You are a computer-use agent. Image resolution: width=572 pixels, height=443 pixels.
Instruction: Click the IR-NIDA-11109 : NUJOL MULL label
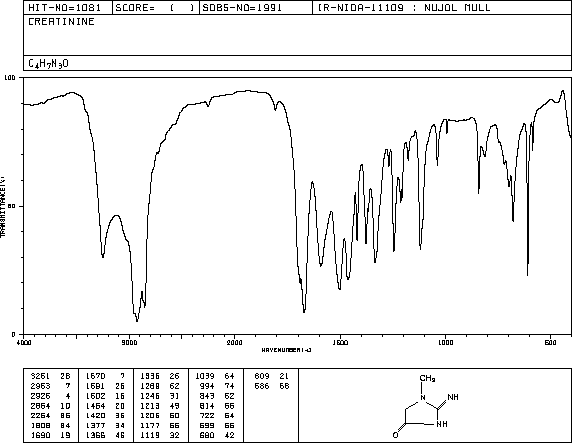404,8
